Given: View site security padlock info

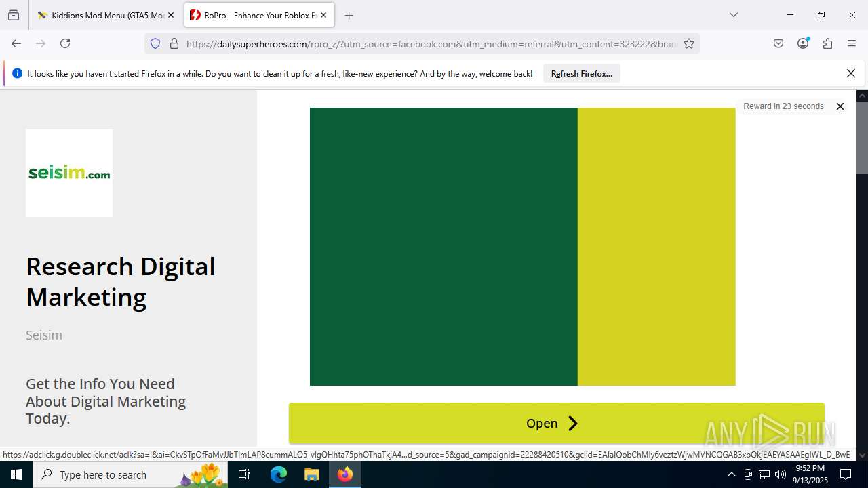Looking at the screenshot, I should coord(174,43).
